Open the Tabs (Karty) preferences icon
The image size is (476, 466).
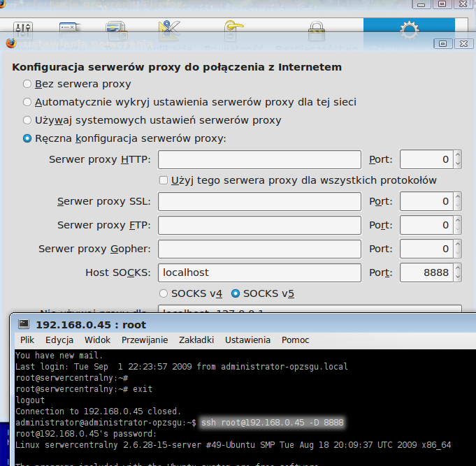tap(70, 31)
